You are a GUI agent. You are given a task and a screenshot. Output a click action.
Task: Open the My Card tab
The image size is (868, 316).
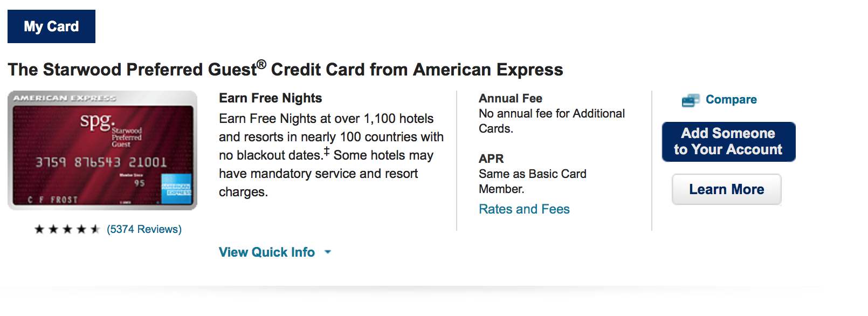coord(51,26)
